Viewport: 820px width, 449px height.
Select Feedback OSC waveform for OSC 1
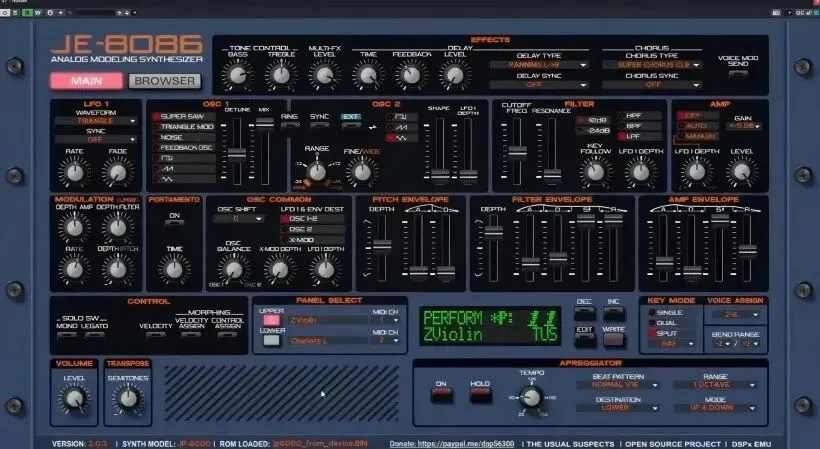point(184,147)
